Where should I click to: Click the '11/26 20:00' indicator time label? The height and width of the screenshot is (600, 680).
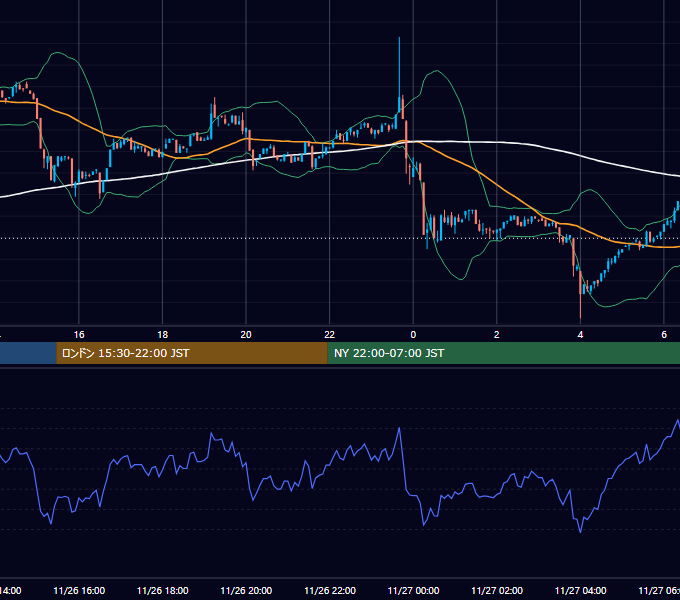(246, 590)
